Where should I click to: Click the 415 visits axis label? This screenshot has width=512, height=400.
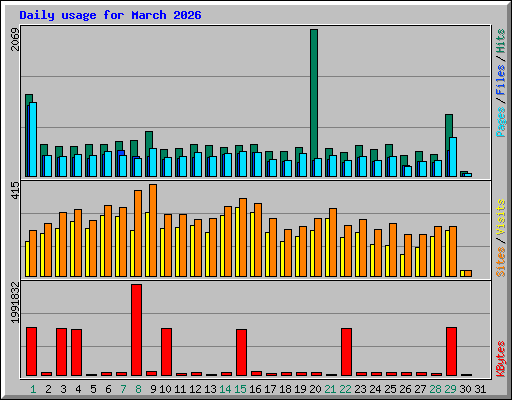(15, 190)
